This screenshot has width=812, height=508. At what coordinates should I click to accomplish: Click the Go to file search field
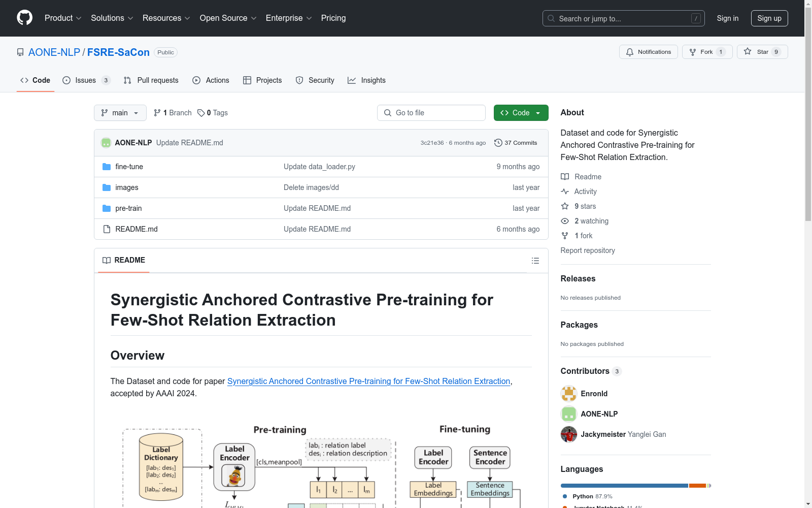pos(431,113)
